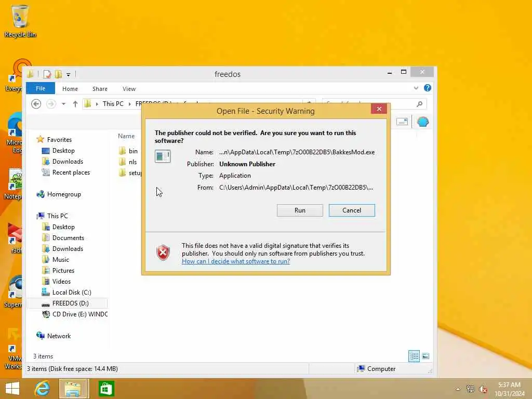Select Local Disk (C:) in navigation pane

tap(72, 292)
